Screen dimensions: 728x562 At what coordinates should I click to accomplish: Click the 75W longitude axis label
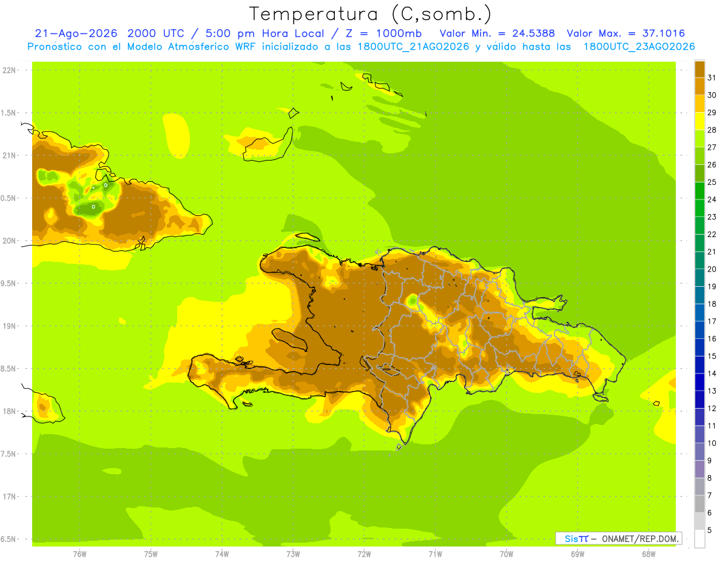click(151, 554)
